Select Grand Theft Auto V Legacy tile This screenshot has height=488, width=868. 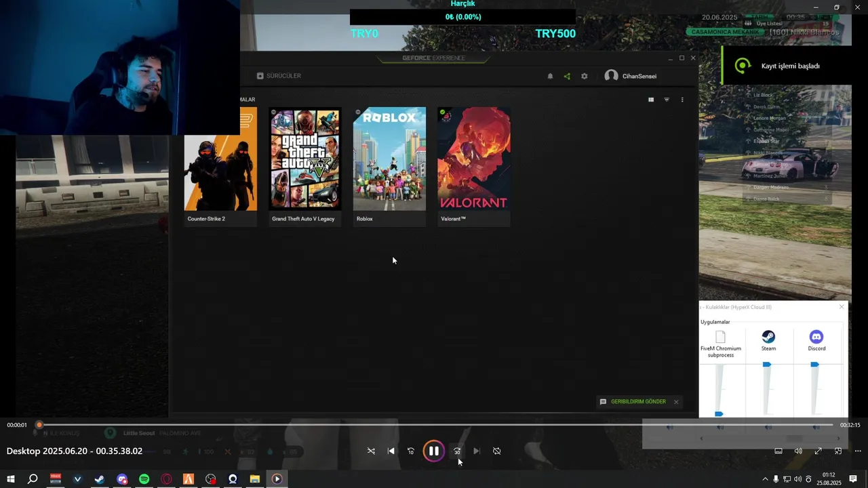click(x=305, y=167)
